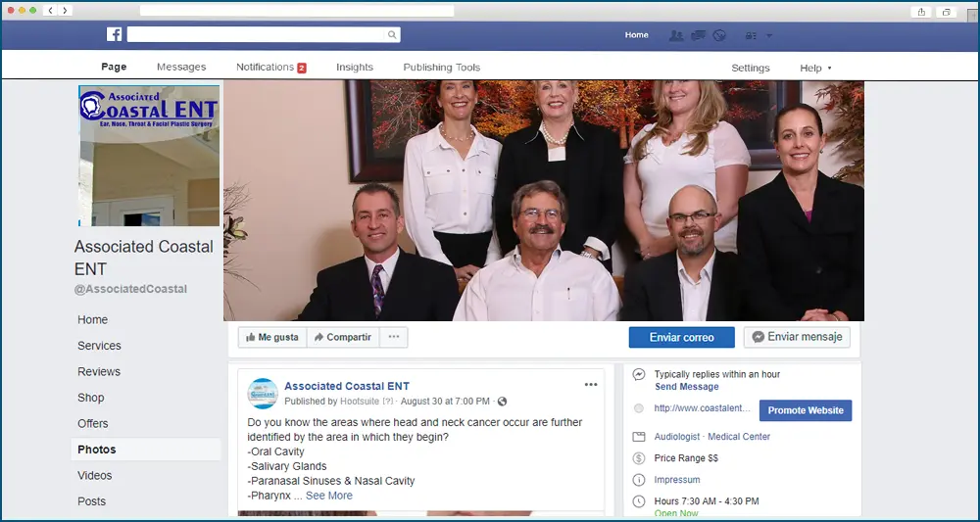Open the Notifications tab
This screenshot has width=980, height=522.
click(270, 68)
